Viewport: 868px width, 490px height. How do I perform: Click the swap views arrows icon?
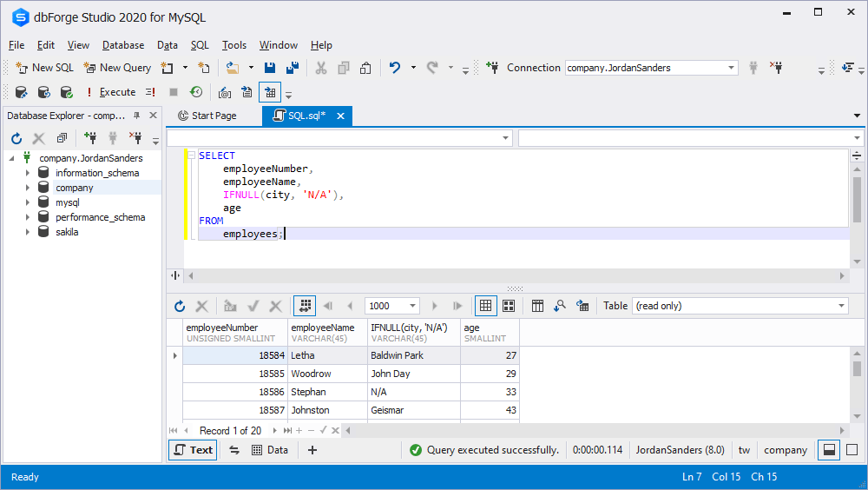(x=234, y=450)
